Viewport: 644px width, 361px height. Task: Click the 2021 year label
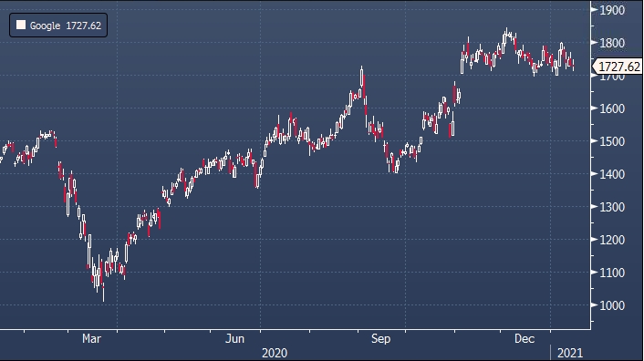(x=570, y=353)
